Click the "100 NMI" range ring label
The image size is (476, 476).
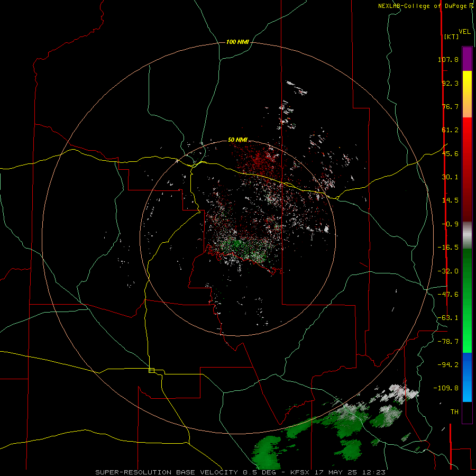[x=237, y=42]
